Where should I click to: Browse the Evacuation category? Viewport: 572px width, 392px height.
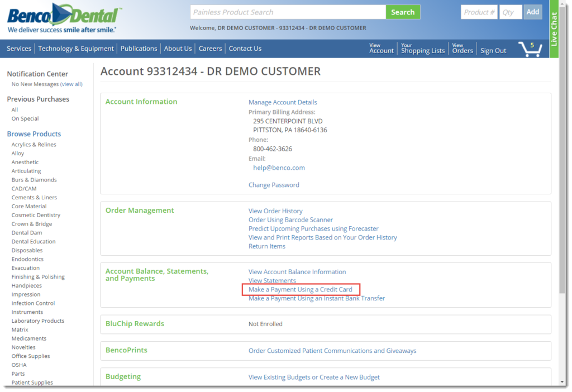(26, 267)
